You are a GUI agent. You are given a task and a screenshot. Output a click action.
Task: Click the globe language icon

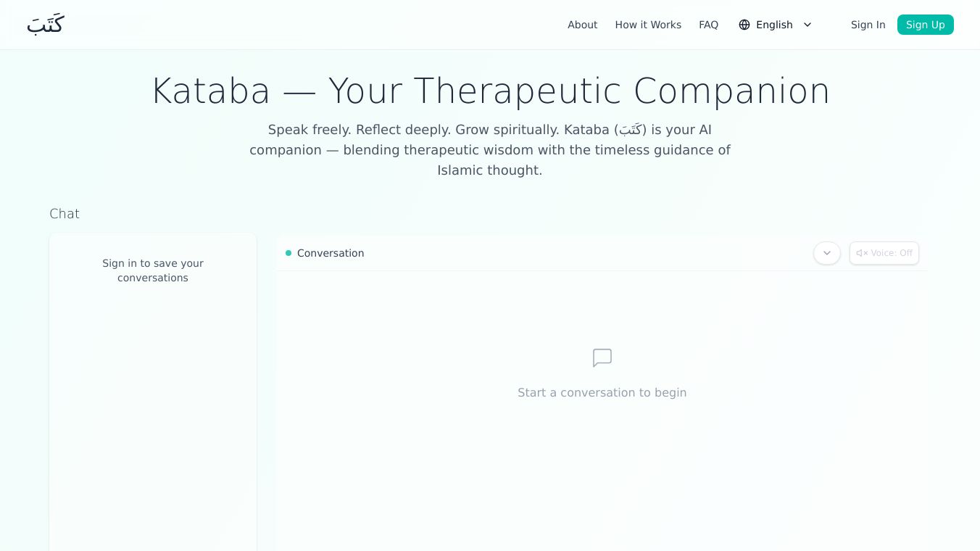(744, 25)
